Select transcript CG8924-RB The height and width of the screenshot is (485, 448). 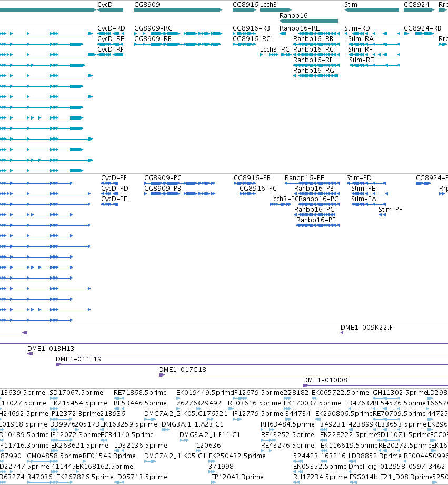[x=419, y=34]
